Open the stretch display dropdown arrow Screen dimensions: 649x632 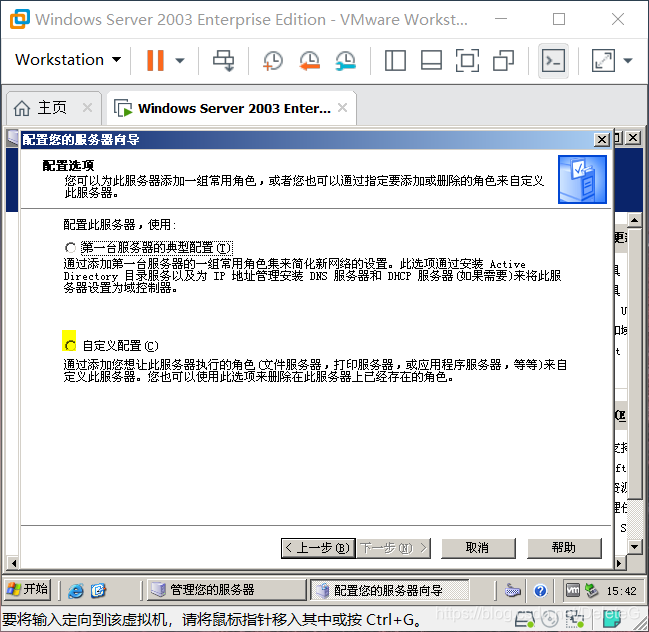(x=628, y=60)
